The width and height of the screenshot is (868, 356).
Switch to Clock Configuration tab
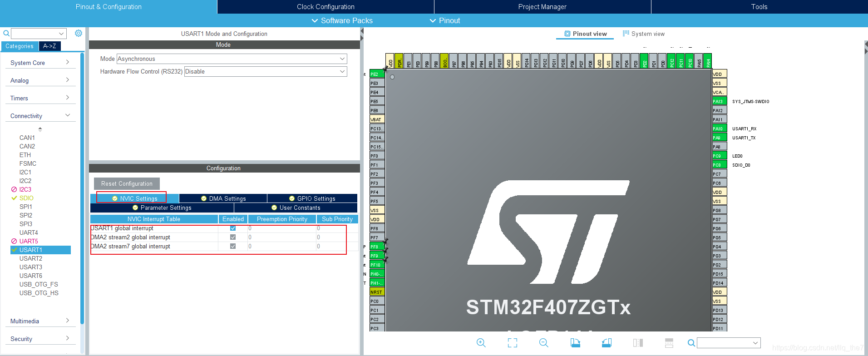click(325, 7)
